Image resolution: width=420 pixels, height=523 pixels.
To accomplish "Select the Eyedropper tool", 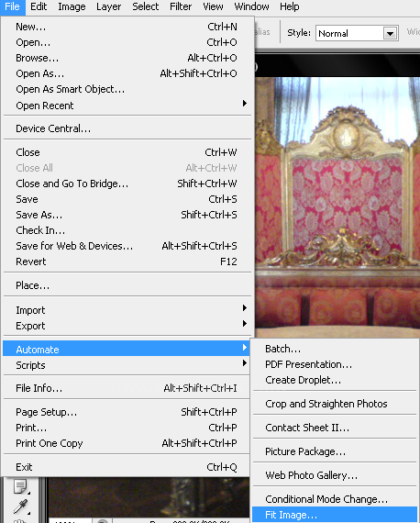I will [x=20, y=507].
